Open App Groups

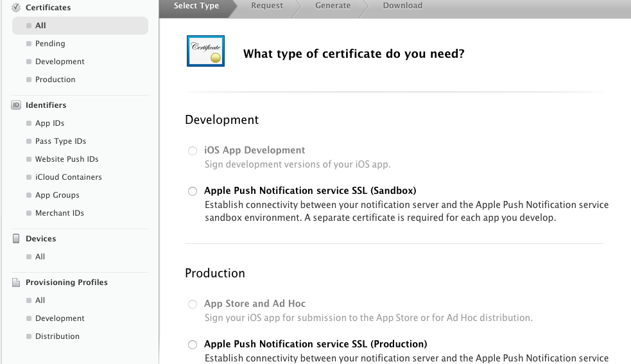tap(57, 195)
